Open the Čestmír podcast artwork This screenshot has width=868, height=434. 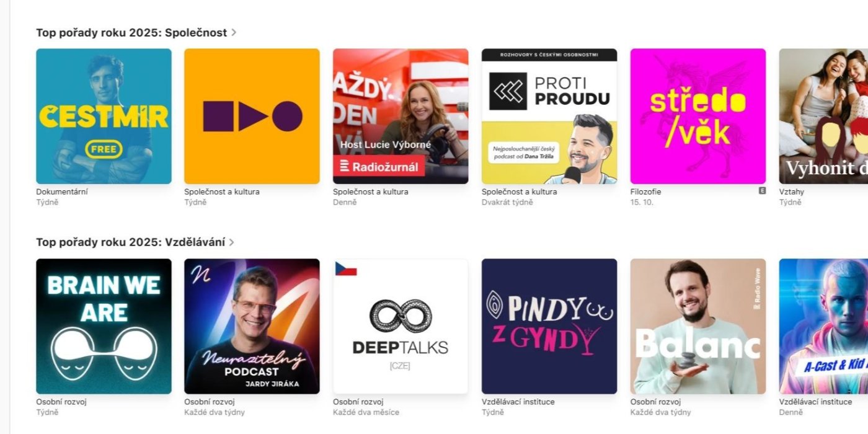pyautogui.click(x=104, y=116)
